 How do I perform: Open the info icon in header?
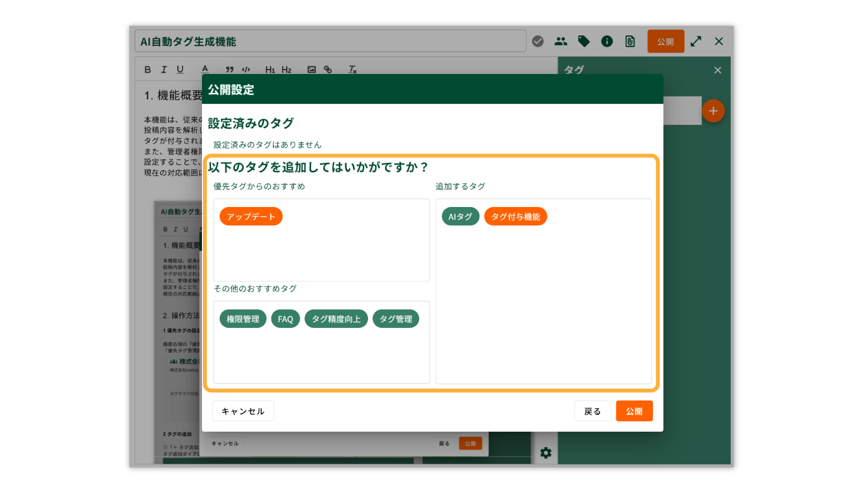pos(607,41)
